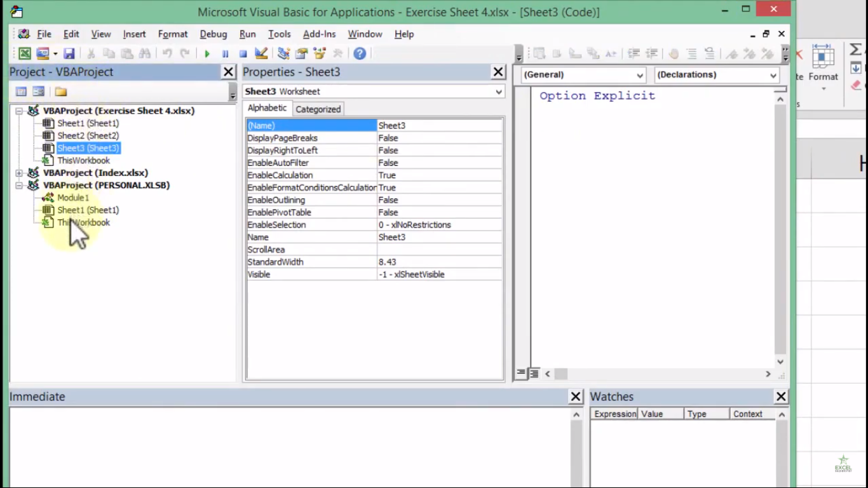
Task: Click the Undo arrow icon
Action: tap(167, 54)
